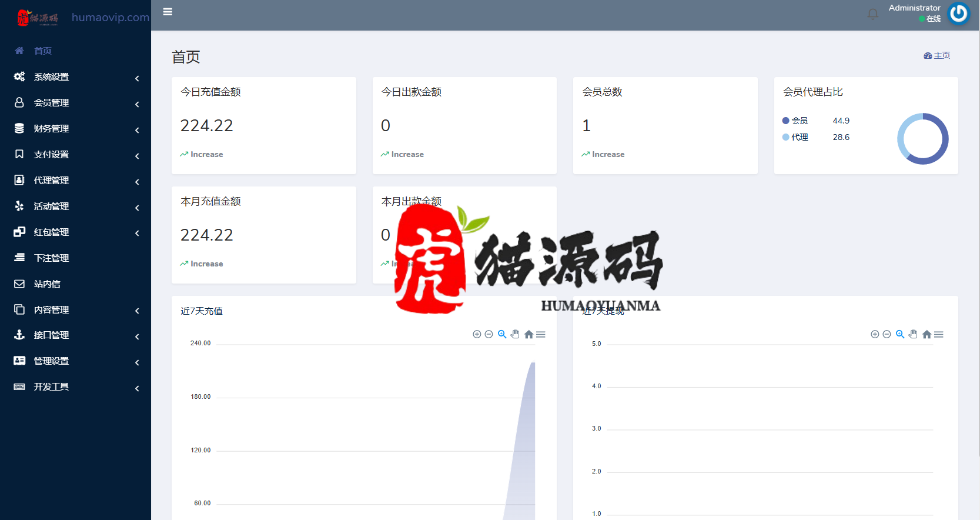This screenshot has width=980, height=520.
Task: Zoom out on 近7天充值 chart
Action: (x=489, y=334)
